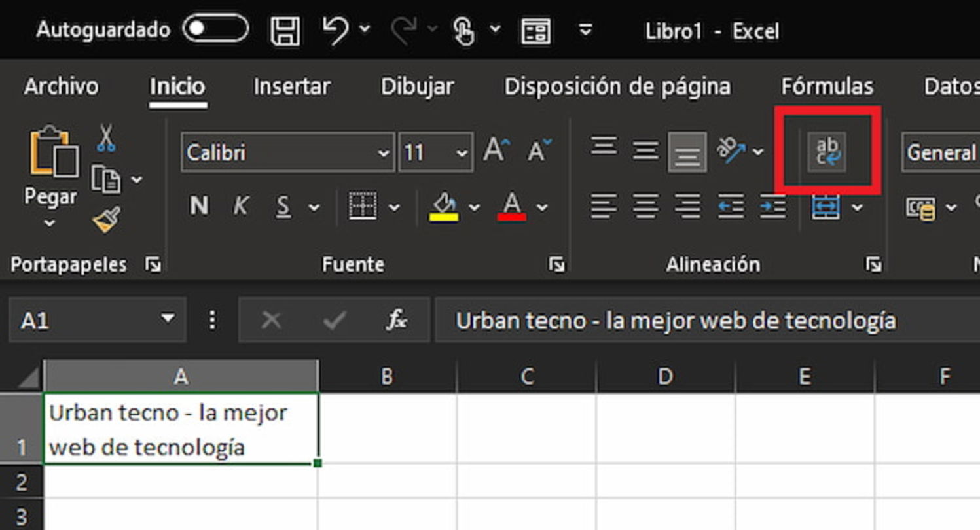Click the Borders icon
This screenshot has height=530, width=980.
[x=363, y=207]
